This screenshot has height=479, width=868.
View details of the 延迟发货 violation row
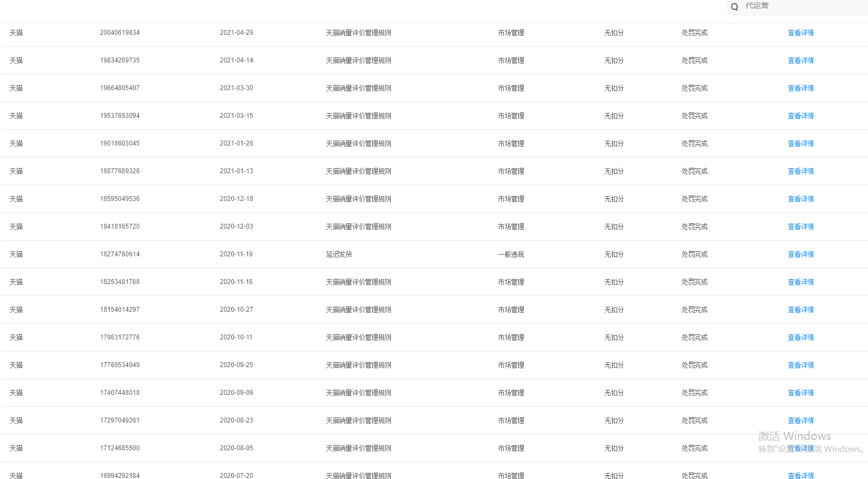801,254
